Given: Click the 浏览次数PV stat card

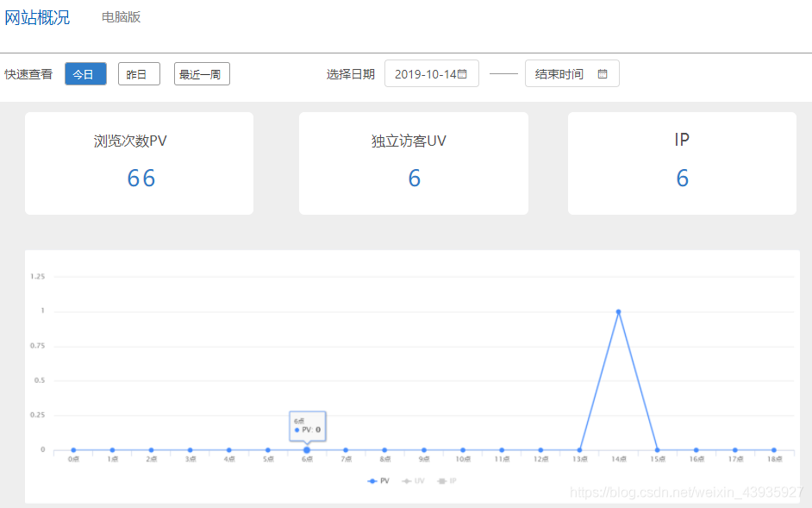Looking at the screenshot, I should (139, 163).
